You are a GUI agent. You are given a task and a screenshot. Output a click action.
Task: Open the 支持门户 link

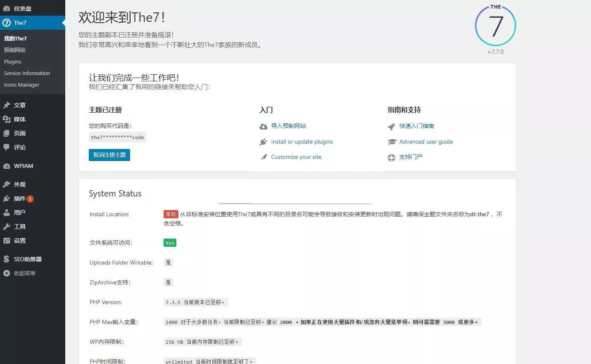[411, 157]
